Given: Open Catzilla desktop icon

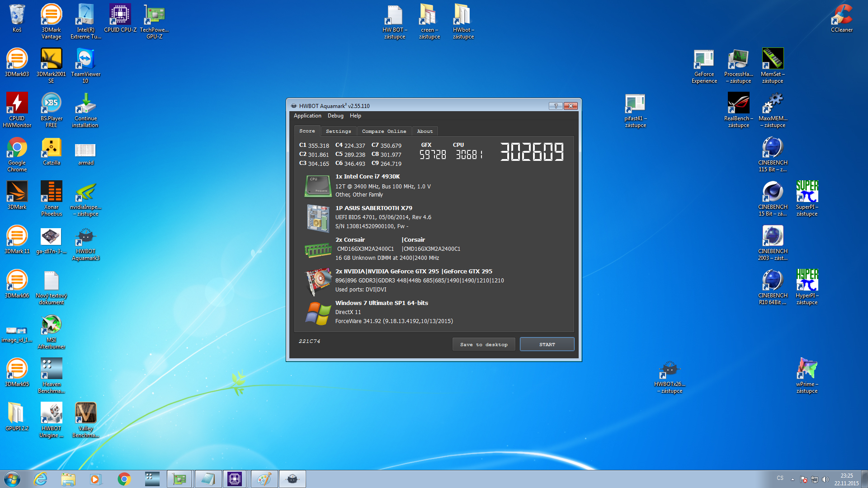Looking at the screenshot, I should pos(51,151).
